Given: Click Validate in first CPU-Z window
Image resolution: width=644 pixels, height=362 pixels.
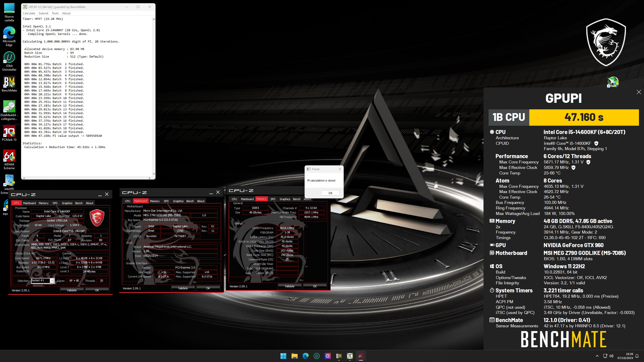Looking at the screenshot, I should point(72,290).
